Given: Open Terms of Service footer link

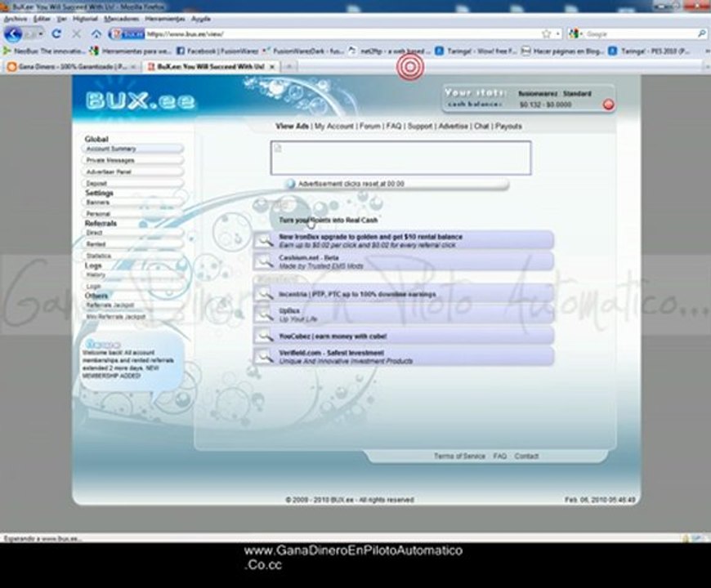Looking at the screenshot, I should pos(459,457).
